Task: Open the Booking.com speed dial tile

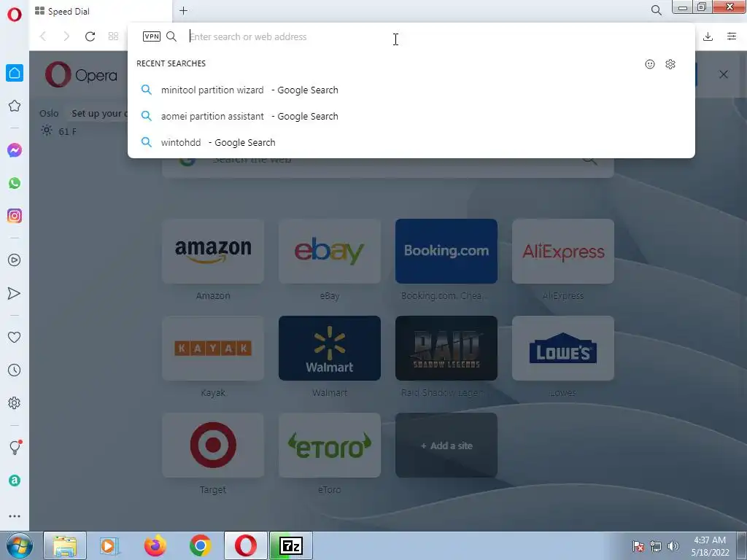Action: 446,251
